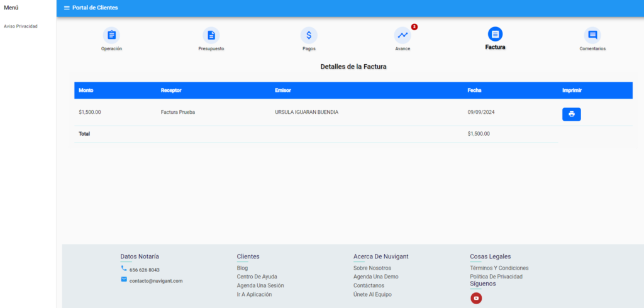
Task: Click the contacto@nuvigant.com email address
Action: tap(156, 282)
